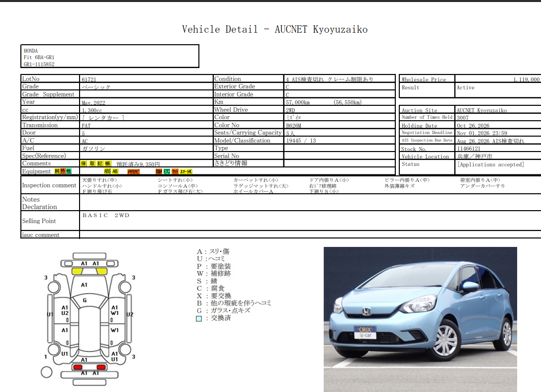Click the U2 mark on the right side sill
The height and width of the screenshot is (392, 541).
tap(130, 314)
